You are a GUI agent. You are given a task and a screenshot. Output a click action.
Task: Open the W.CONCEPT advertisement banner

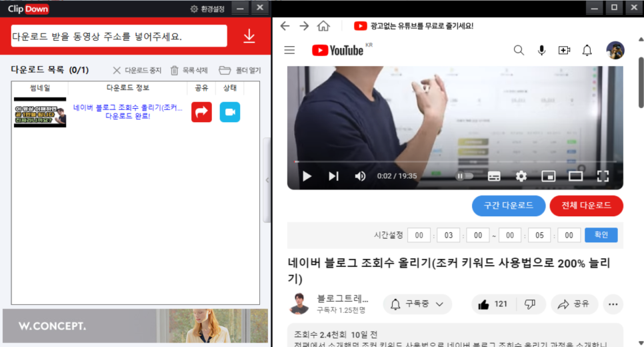coord(135,326)
